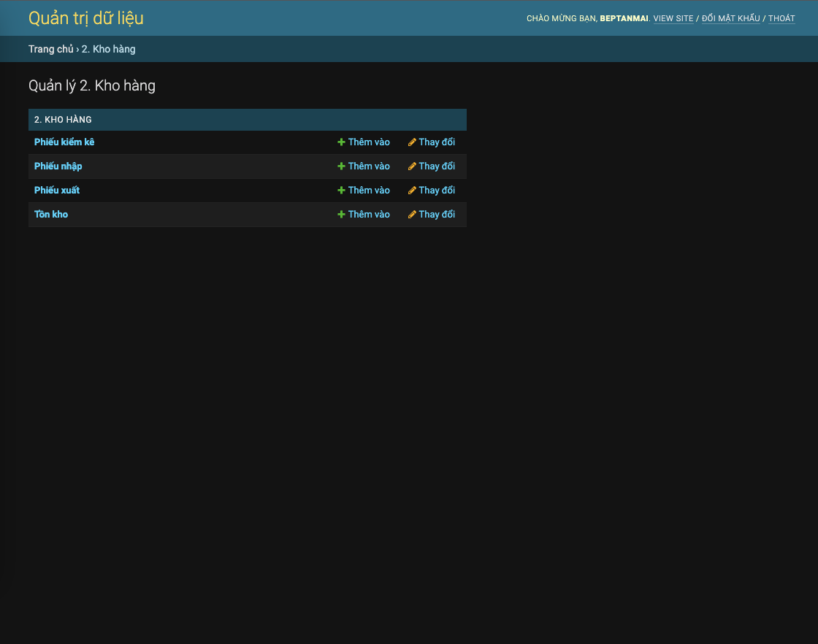Open the Tồn kho list
This screenshot has width=818, height=644.
pos(50,214)
